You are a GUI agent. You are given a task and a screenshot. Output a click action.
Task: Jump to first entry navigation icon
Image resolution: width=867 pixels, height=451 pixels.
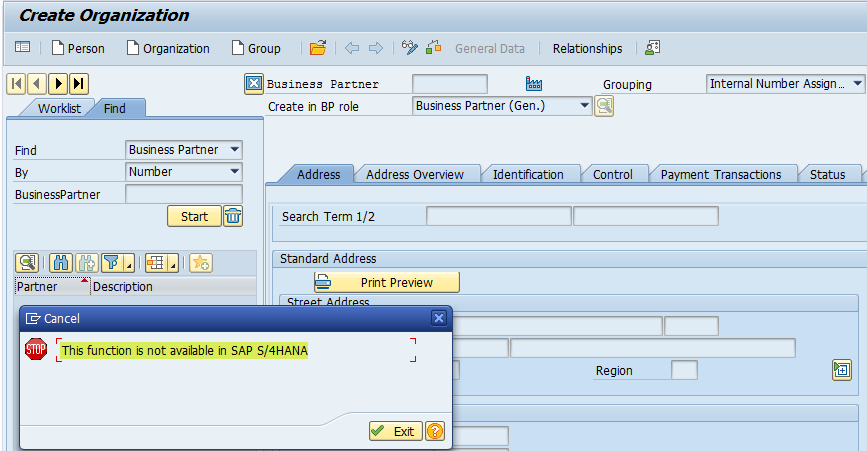17,84
